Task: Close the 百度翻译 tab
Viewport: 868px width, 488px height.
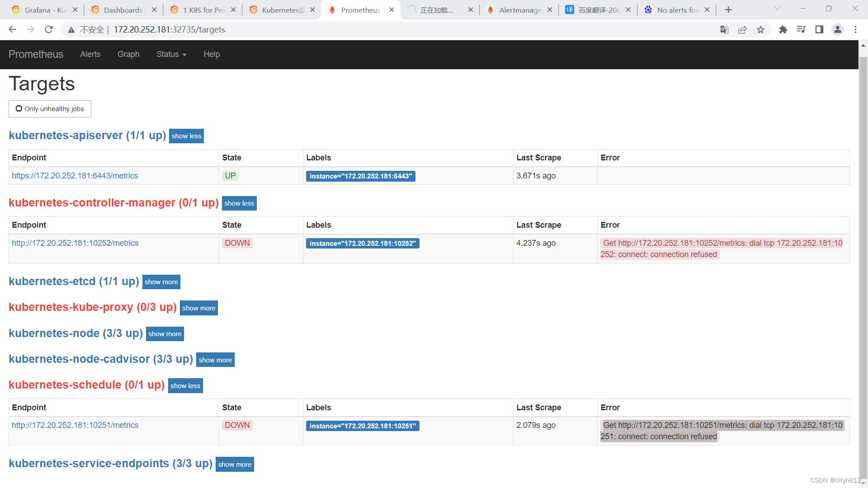Action: [628, 9]
